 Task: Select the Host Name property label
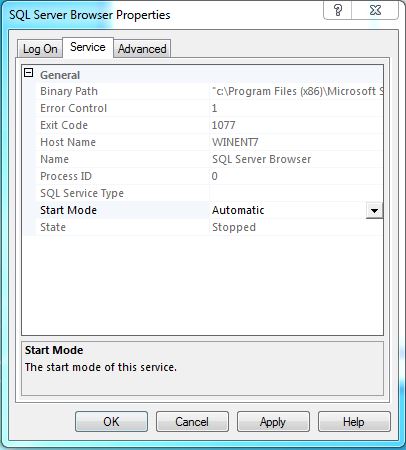coord(68,142)
